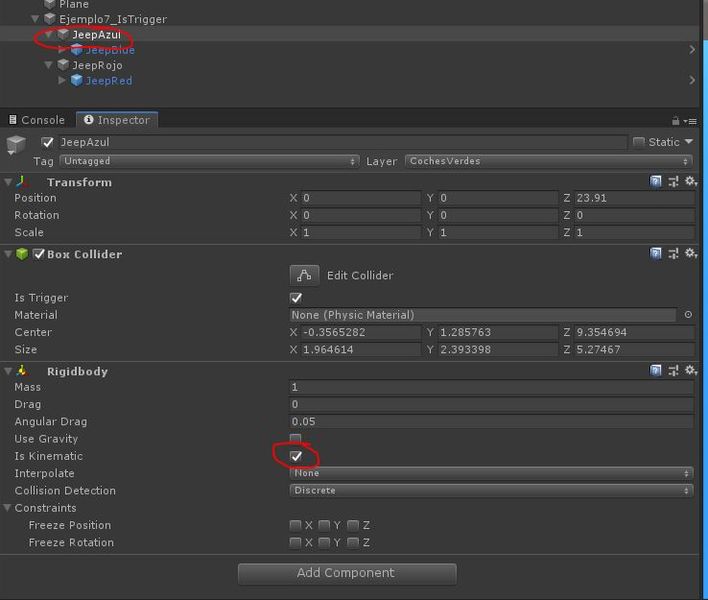Open JeepRed prefab arrow on right
Screen dimensions: 708x600
coord(692,80)
